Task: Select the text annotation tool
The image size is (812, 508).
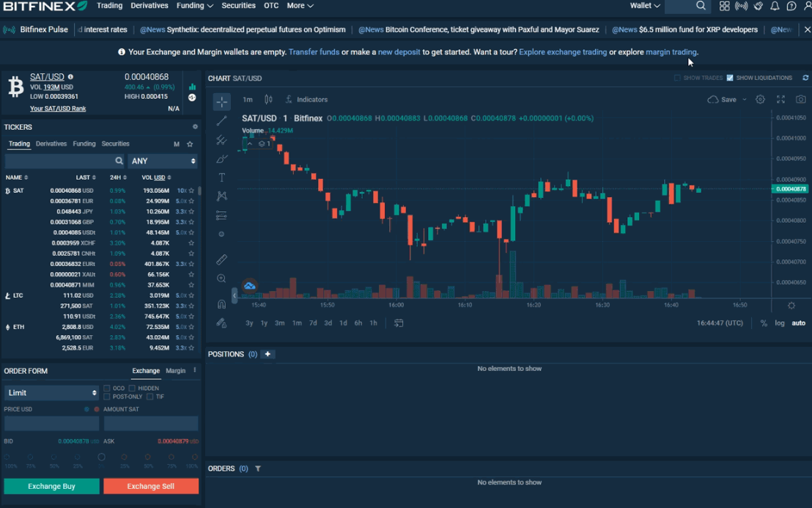Action: click(x=221, y=177)
